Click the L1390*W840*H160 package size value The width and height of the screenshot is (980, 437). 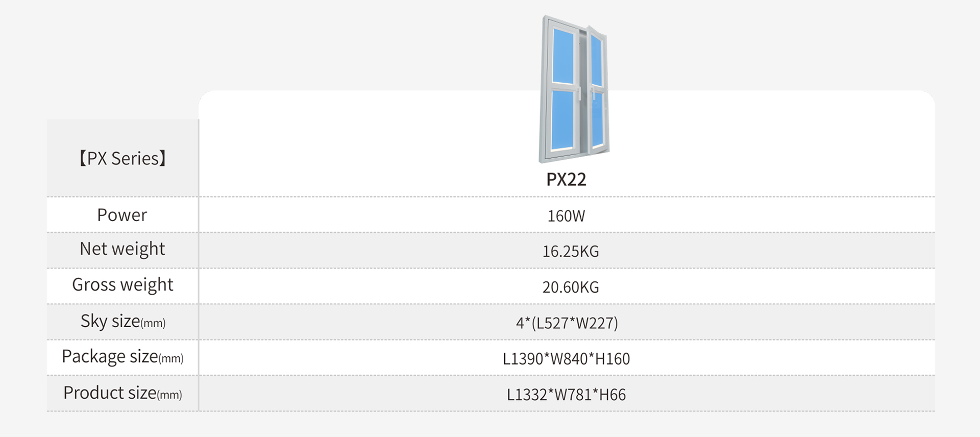567,359
